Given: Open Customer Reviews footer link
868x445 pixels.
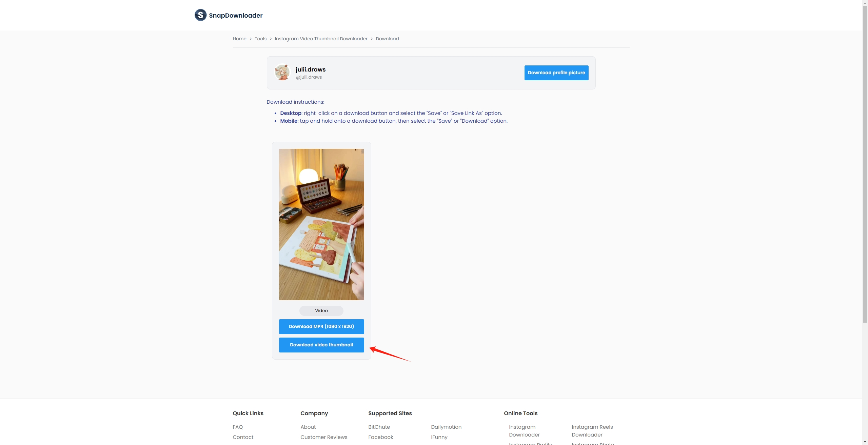Looking at the screenshot, I should 324,437.
